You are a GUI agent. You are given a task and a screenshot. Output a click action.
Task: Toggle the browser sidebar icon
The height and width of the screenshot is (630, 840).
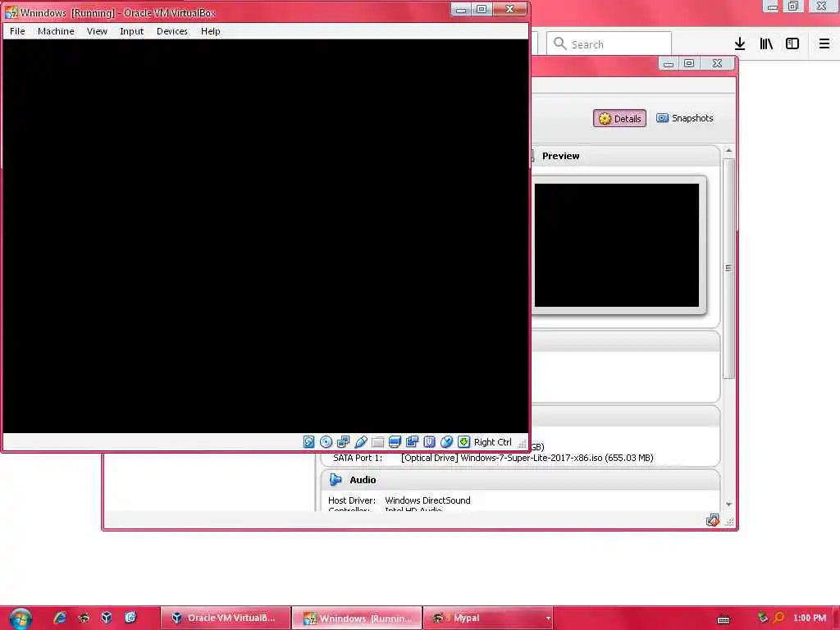[792, 44]
